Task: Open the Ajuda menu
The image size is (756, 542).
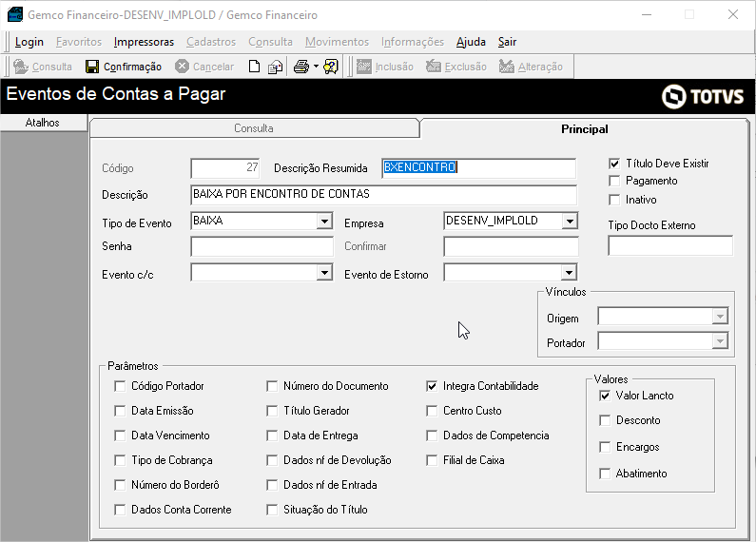Action: click(471, 42)
